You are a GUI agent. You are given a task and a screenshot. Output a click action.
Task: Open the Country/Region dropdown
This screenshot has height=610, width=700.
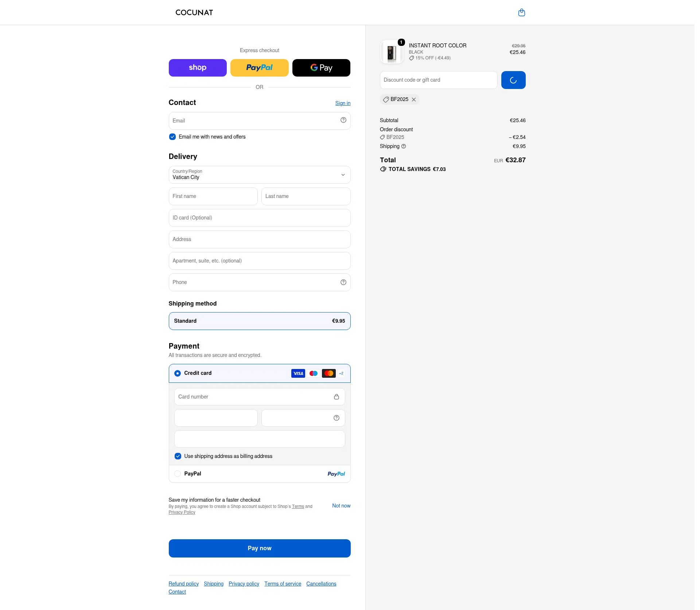click(260, 175)
